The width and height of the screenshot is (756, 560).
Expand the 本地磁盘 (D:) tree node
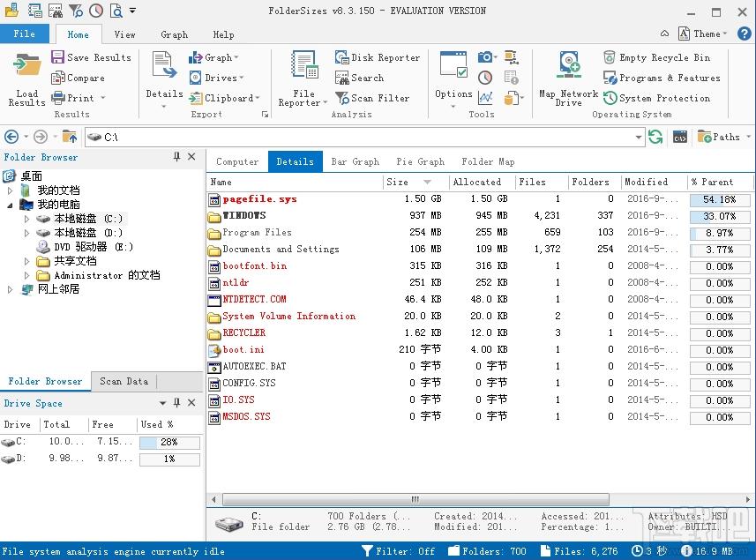[26, 233]
